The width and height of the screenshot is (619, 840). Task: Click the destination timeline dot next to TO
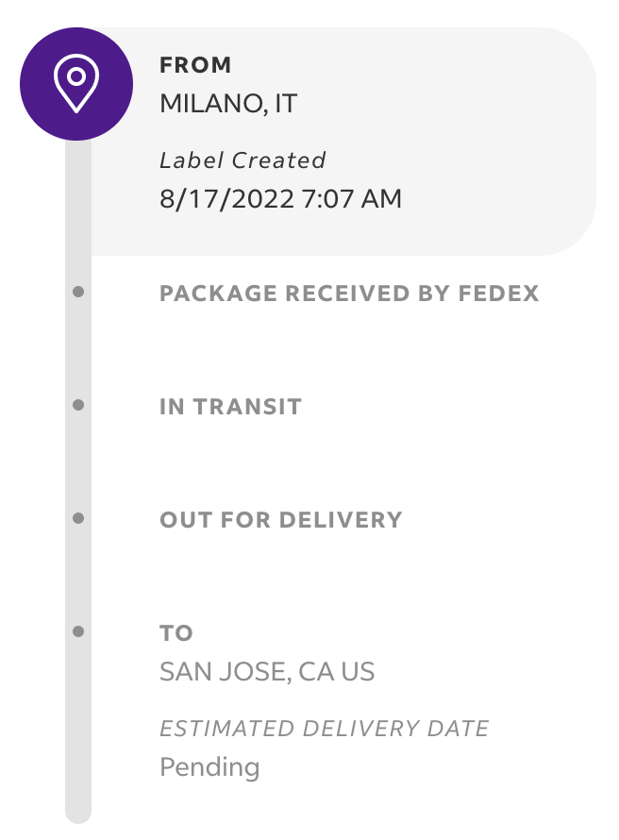tap(78, 631)
